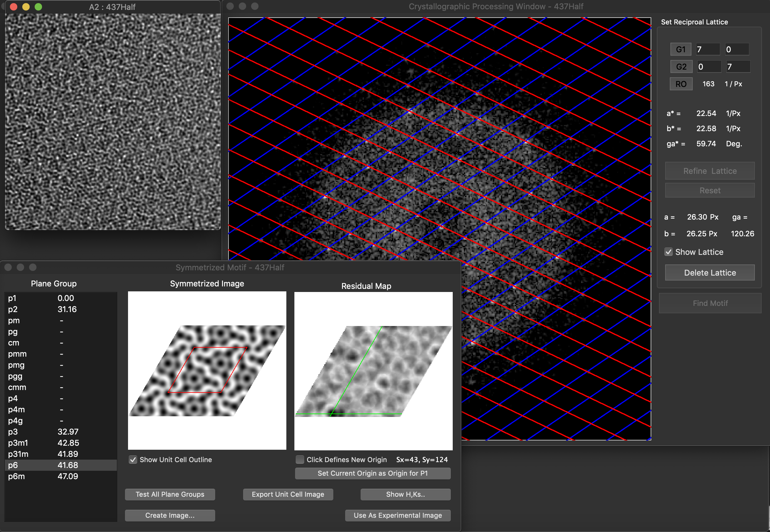Select plane group p1 row
Image resolution: width=770 pixels, height=532 pixels.
pyautogui.click(x=61, y=298)
